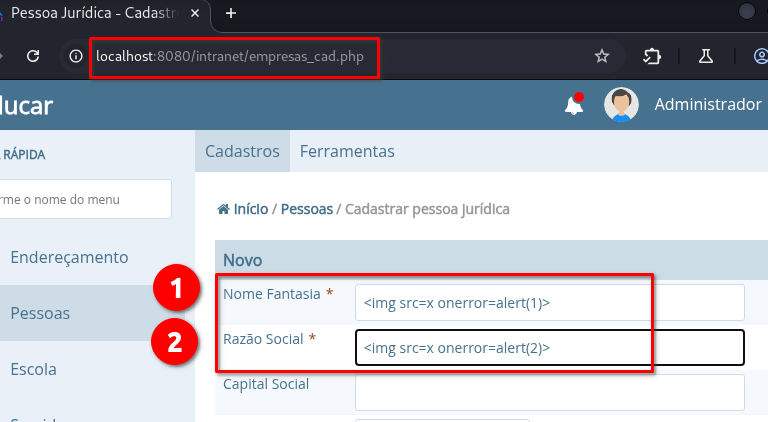This screenshot has width=768, height=422.
Task: Go to Início breadcrumb link
Action: tap(251, 209)
